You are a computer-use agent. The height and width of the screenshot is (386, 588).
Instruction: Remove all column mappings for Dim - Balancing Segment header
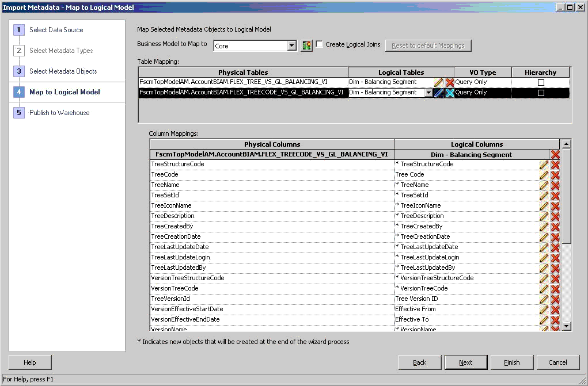click(555, 154)
